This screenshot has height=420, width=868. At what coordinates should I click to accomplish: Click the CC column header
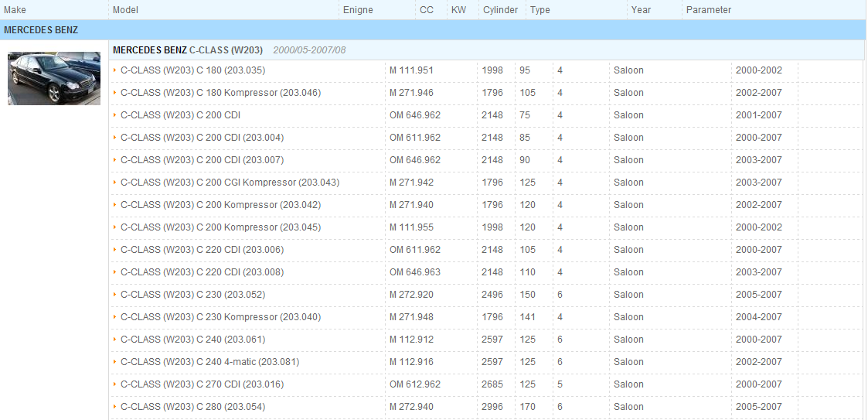click(x=426, y=10)
